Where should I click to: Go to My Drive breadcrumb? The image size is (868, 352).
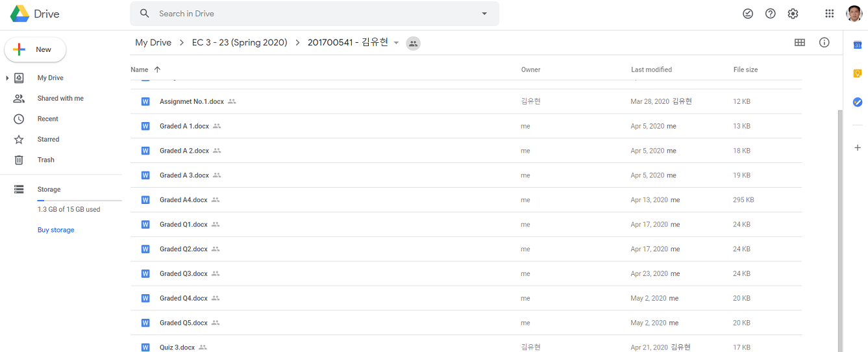coord(153,43)
